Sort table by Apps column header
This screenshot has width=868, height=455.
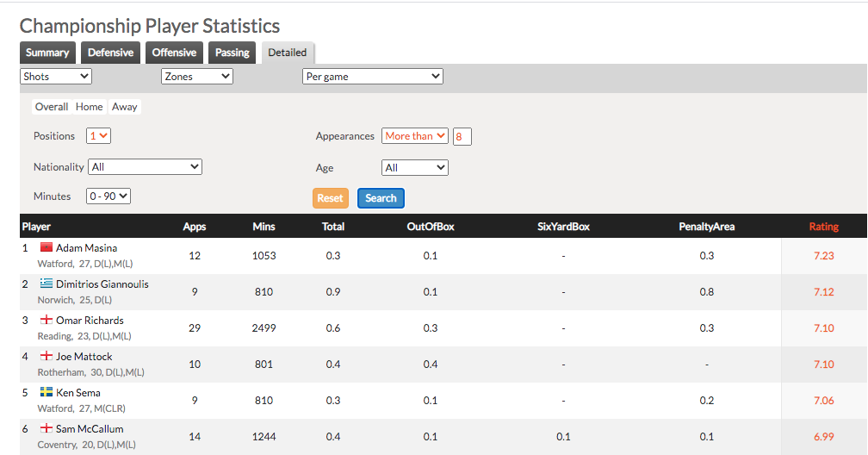point(195,227)
